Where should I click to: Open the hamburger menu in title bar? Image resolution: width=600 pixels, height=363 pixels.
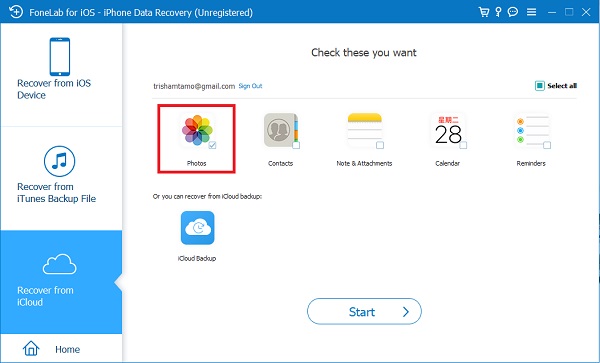(532, 12)
